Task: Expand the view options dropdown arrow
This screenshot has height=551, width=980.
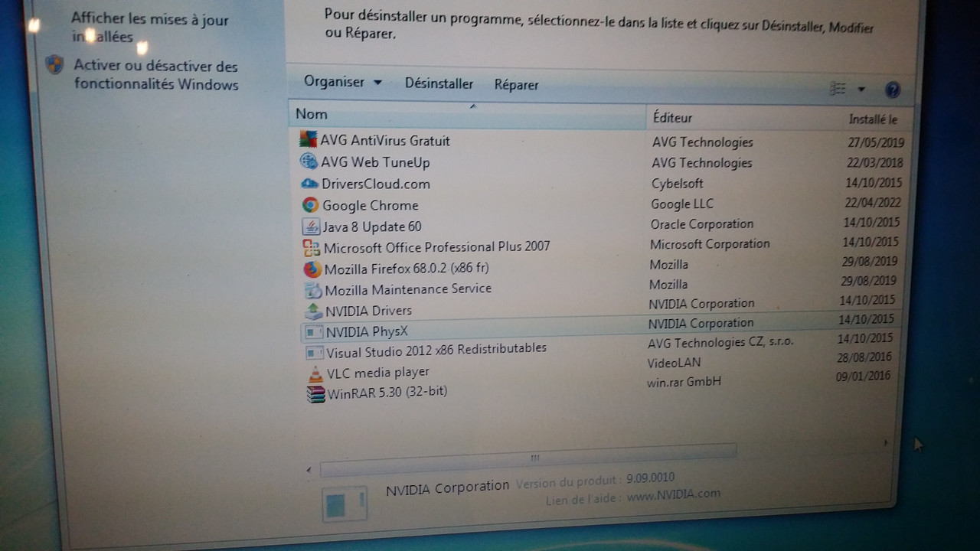Action: pyautogui.click(x=861, y=90)
